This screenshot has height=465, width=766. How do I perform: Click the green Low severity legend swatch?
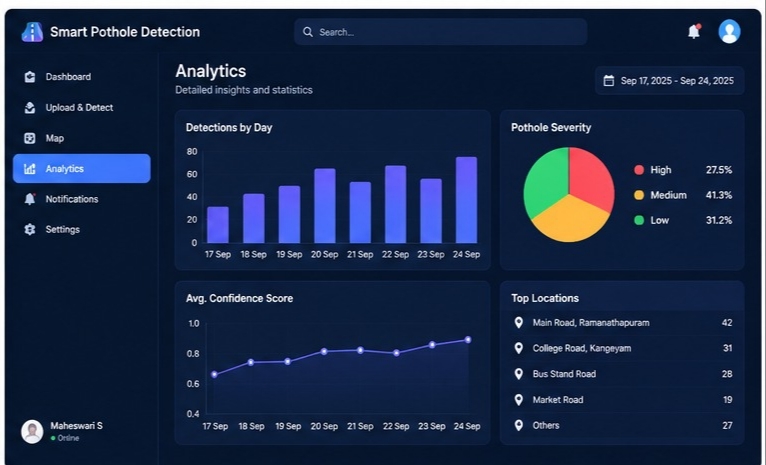[x=639, y=220]
